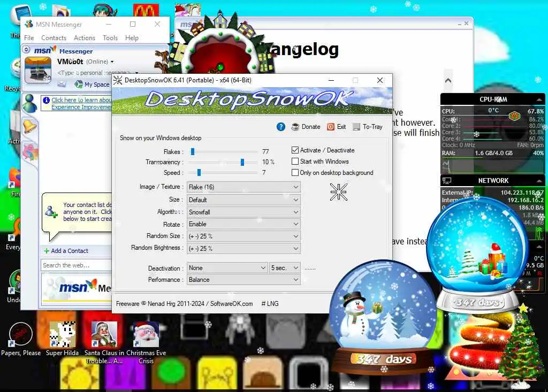Open Santa Claus in Trouble desktop shortcut
Image resolution: width=548 pixels, height=392 pixels.
click(x=104, y=342)
